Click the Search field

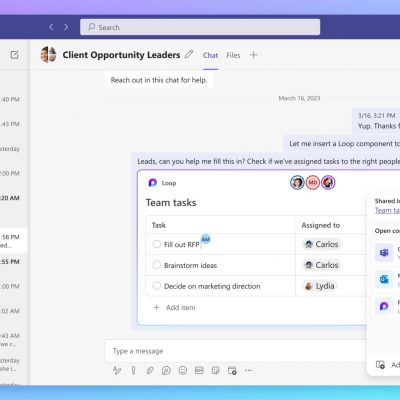click(200, 27)
